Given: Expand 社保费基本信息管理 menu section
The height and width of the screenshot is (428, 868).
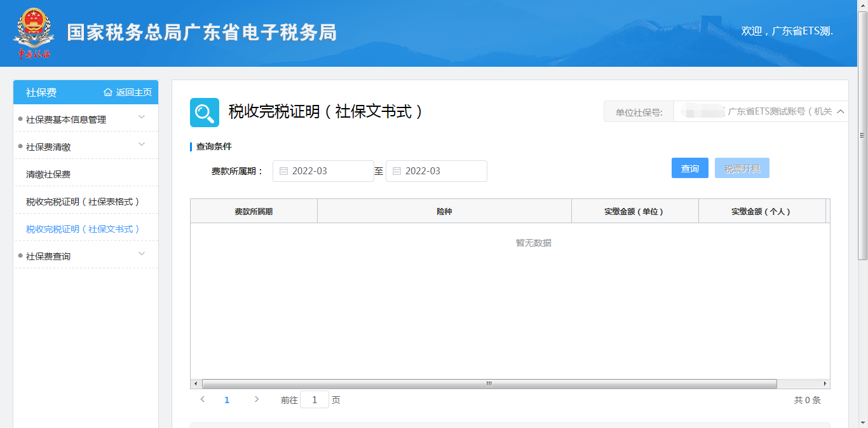Looking at the screenshot, I should (x=142, y=117).
